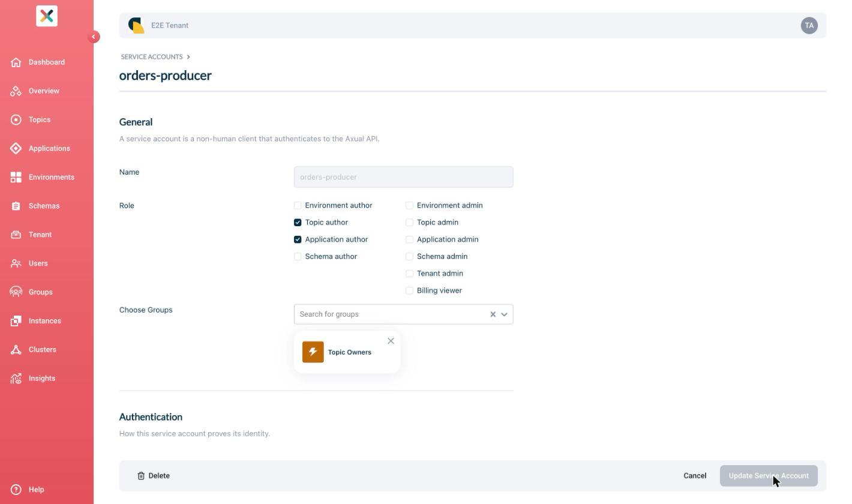Check the Schema author role

coord(298,257)
